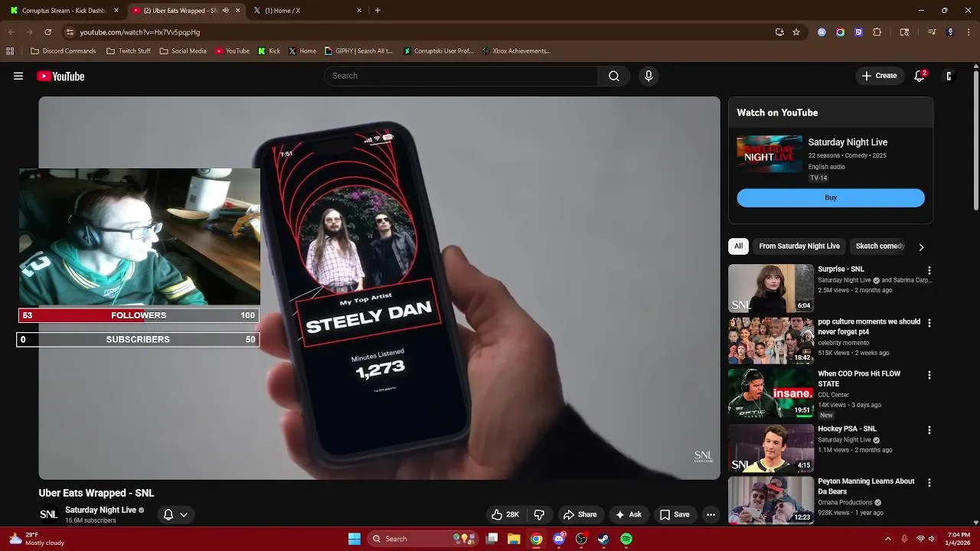The width and height of the screenshot is (980, 551).
Task: Open the Surprise - SNL video thumbnail
Action: coord(771,289)
